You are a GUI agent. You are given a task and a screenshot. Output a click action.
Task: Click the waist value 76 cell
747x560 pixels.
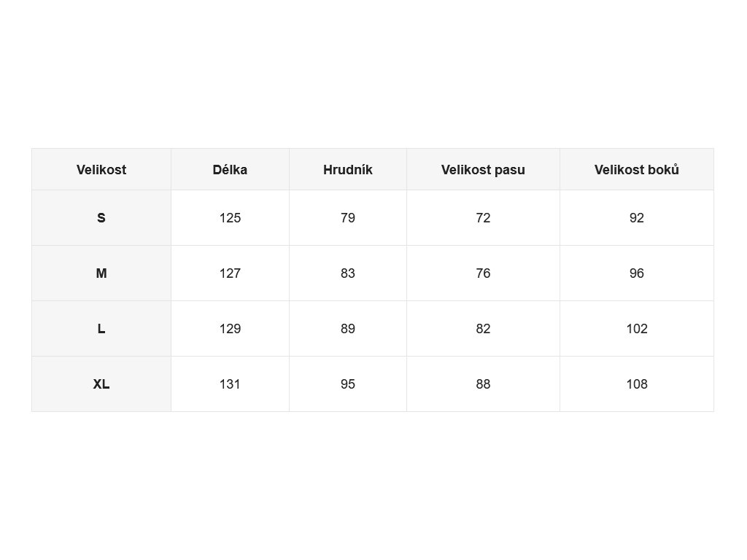pyautogui.click(x=483, y=273)
